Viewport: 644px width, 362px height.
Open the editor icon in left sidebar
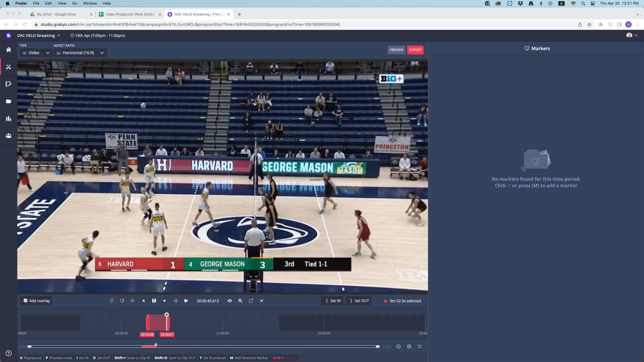[x=9, y=84]
